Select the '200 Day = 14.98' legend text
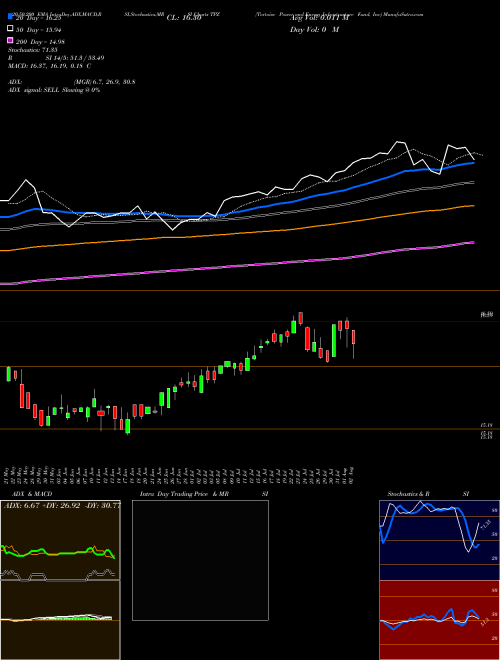The width and height of the screenshot is (500, 660). 40,42
